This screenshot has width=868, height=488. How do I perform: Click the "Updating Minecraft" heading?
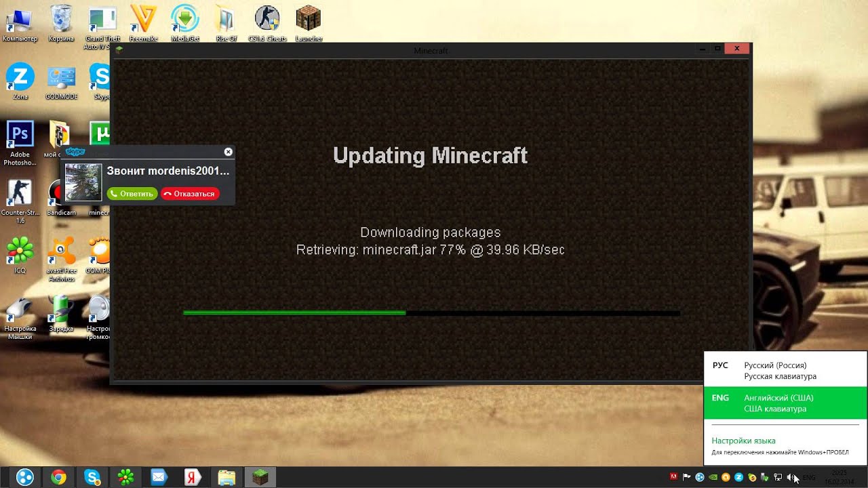[x=430, y=156]
